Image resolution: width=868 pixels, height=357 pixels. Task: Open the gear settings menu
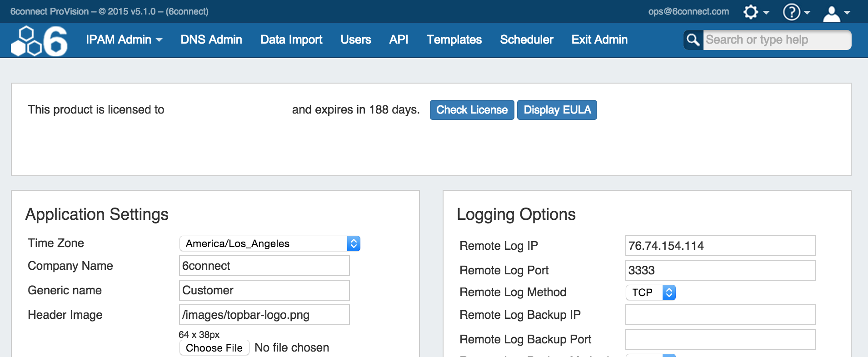tap(755, 12)
